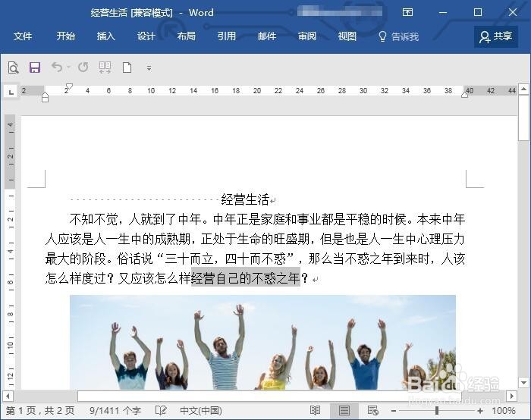Viewport: 531px width, 420px height.
Task: Click the Print Preview icon in quick toolbar
Action: (x=13, y=67)
